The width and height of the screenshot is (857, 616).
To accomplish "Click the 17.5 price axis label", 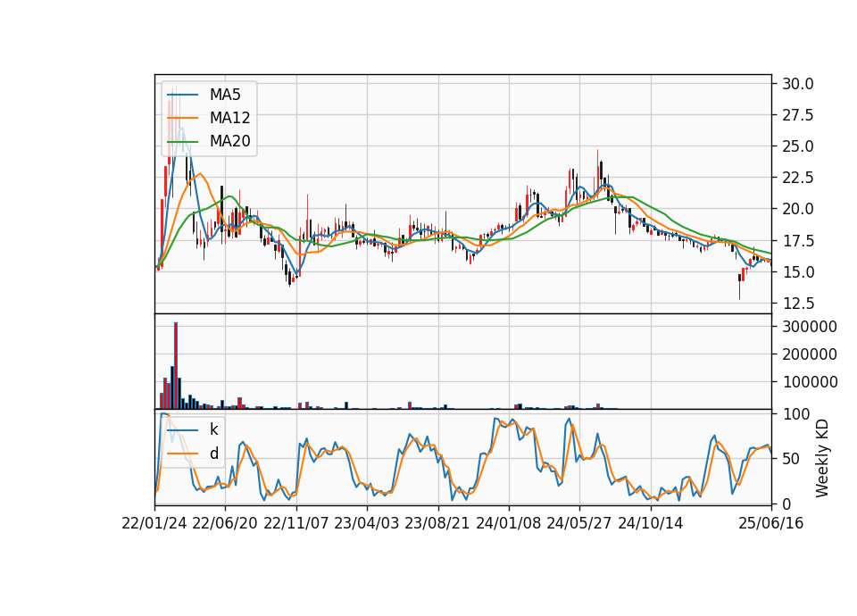I will coord(797,240).
